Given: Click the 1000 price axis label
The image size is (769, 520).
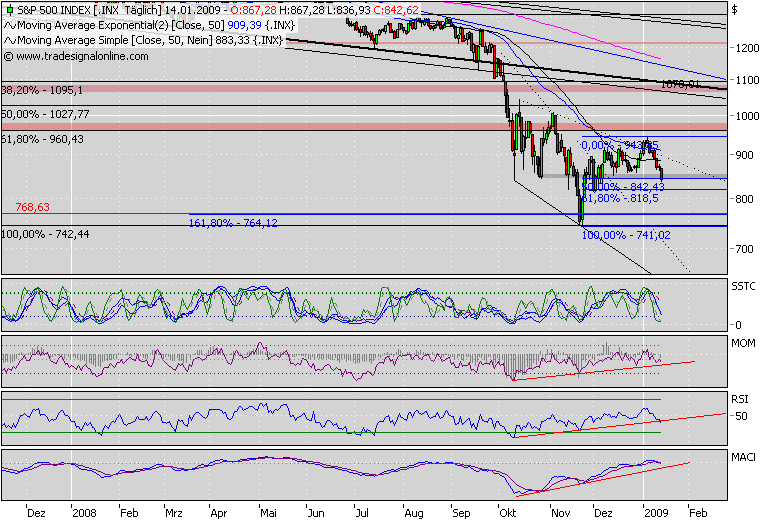Looking at the screenshot, I should tap(747, 116).
